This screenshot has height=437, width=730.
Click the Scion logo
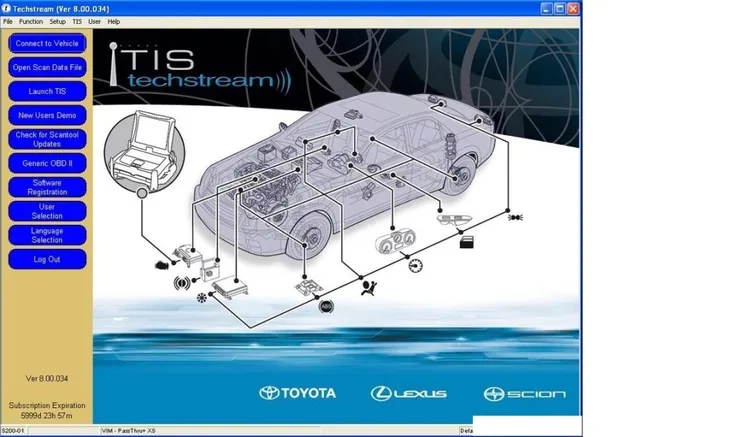tap(525, 394)
